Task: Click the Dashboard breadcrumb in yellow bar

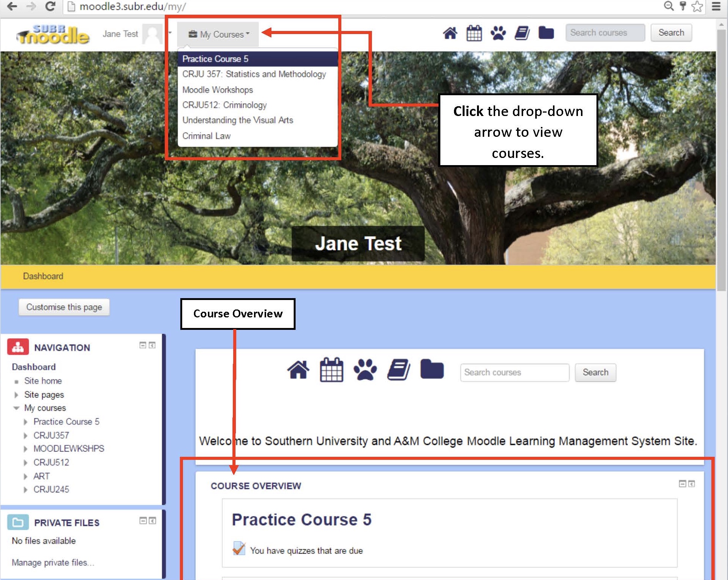Action: (43, 276)
